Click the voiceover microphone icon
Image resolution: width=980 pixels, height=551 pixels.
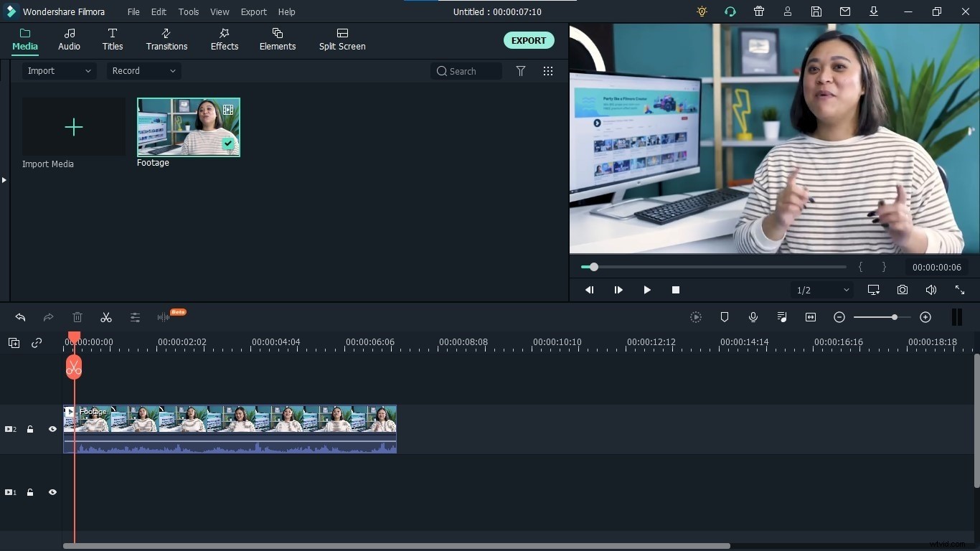(753, 317)
